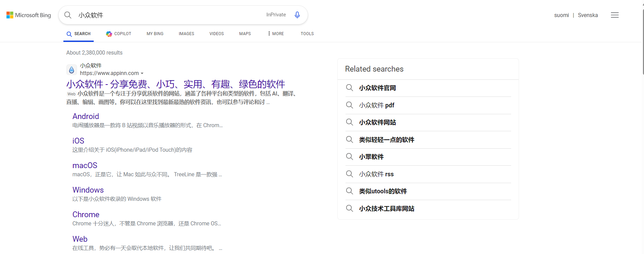Open the macOS sitelink

click(85, 165)
